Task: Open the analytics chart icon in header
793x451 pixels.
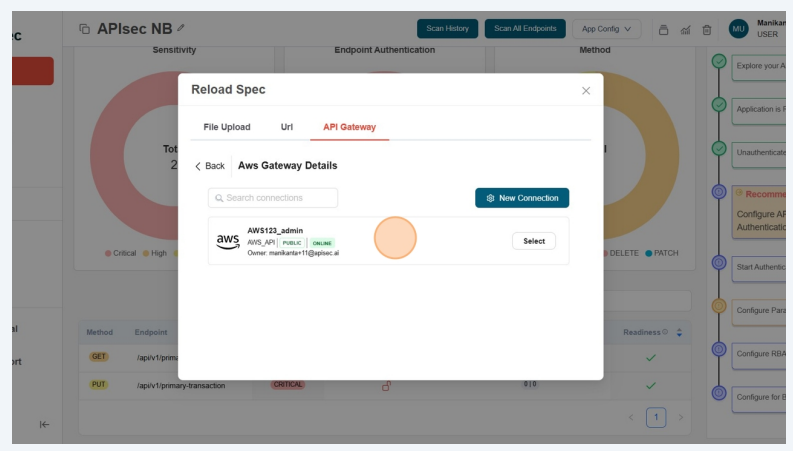Action: (685, 30)
